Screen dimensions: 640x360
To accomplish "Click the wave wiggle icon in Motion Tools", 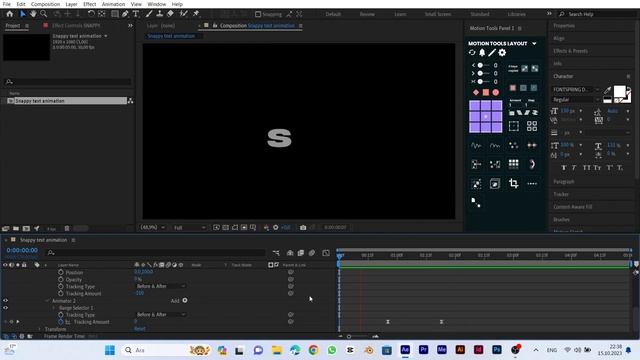I will (x=476, y=145).
